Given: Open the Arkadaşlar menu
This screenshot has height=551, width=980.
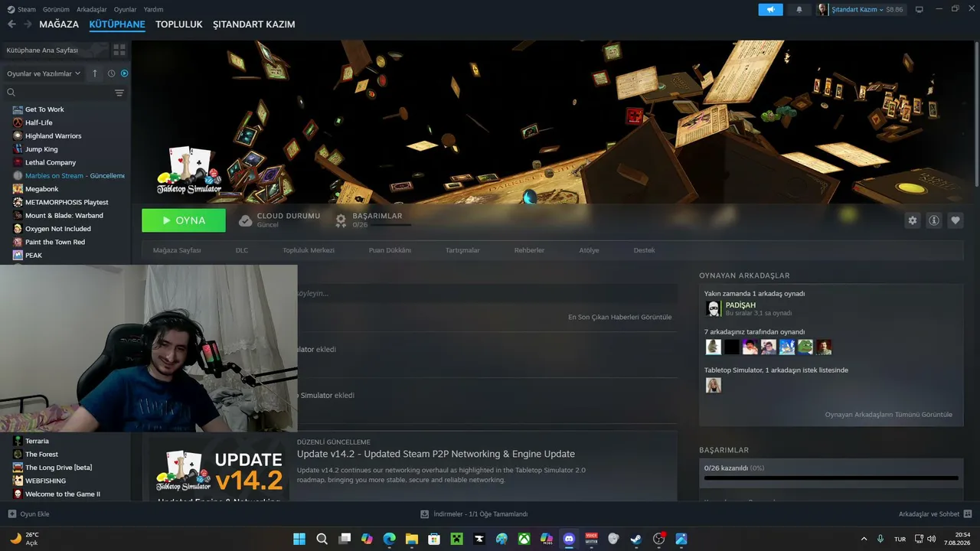Looking at the screenshot, I should click(92, 9).
